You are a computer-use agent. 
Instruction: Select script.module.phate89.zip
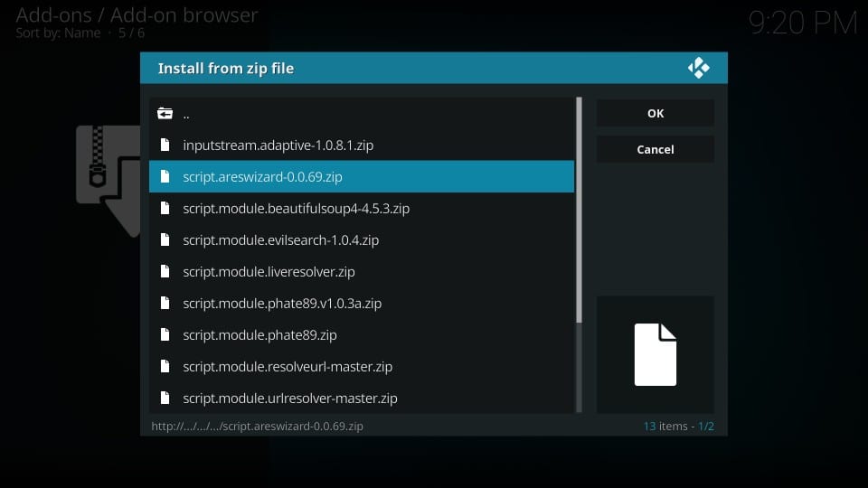tap(362, 334)
